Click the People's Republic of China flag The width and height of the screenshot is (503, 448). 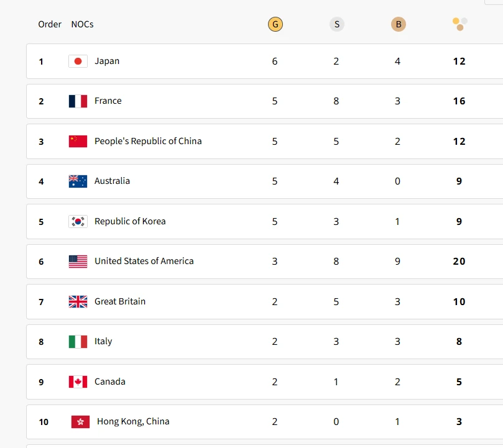[78, 141]
